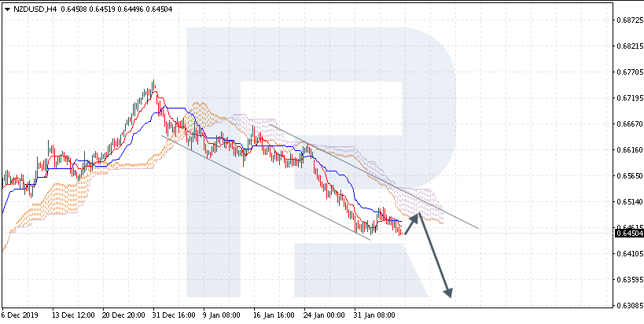This screenshot has height=324, width=644.
Task: Click the 0.66160 price level on axis
Action: (627, 150)
